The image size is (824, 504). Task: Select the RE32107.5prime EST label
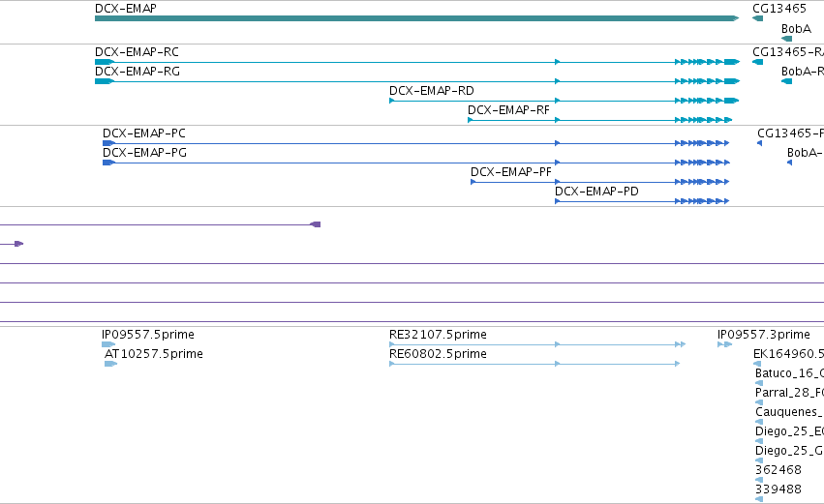point(438,335)
